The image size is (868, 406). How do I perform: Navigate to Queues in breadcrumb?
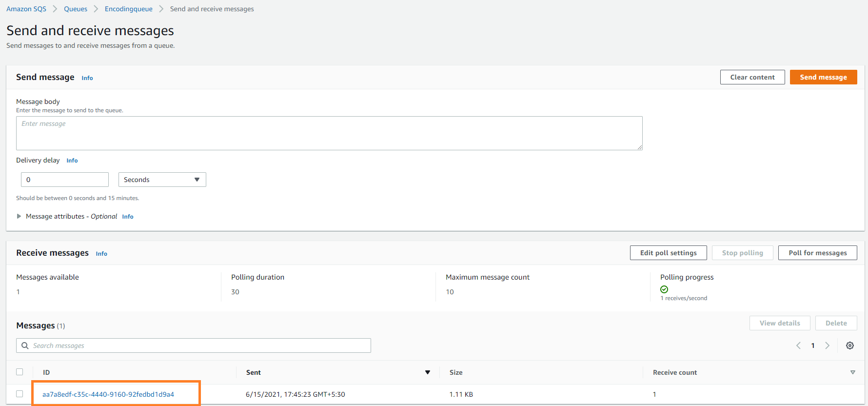pos(76,9)
